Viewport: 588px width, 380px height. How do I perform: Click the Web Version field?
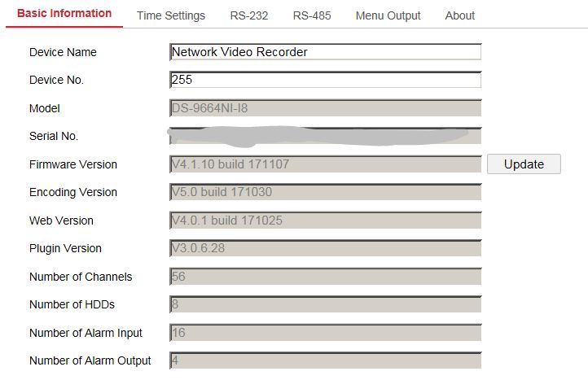click(326, 221)
